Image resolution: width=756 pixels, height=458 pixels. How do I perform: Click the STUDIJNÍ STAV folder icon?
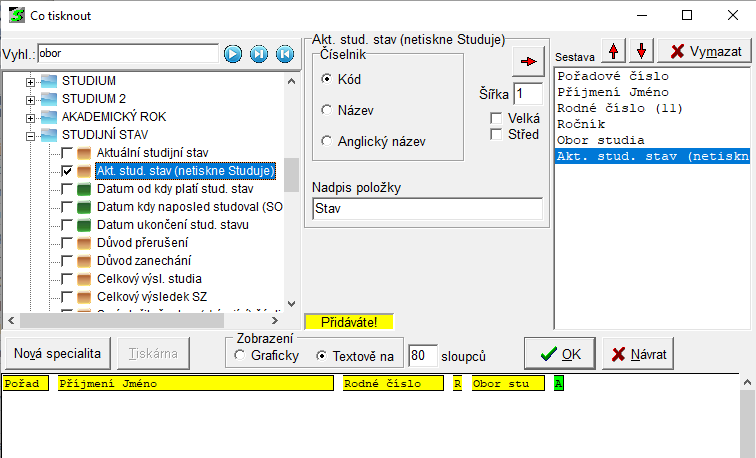click(x=48, y=135)
